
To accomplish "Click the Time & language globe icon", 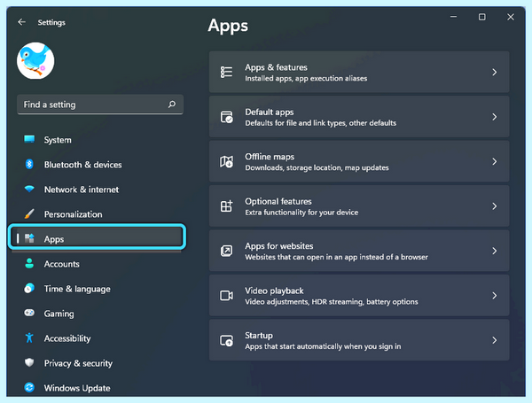I will tap(29, 289).
